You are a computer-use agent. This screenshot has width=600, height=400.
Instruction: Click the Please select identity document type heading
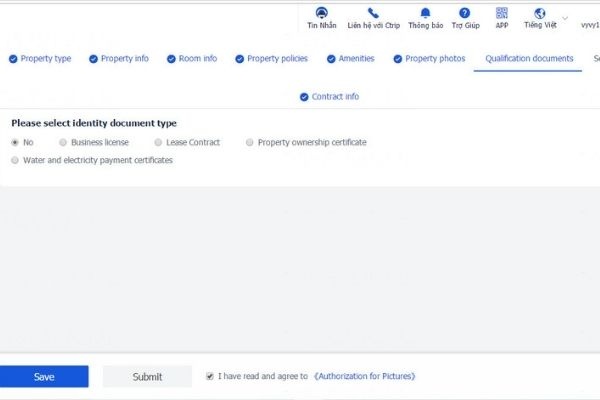click(x=94, y=123)
